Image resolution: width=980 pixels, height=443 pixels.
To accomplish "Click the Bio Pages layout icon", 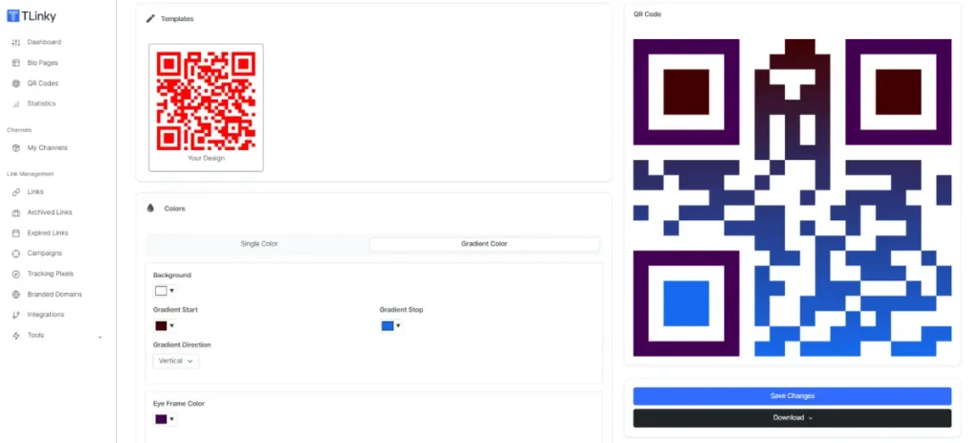I will click(x=16, y=63).
